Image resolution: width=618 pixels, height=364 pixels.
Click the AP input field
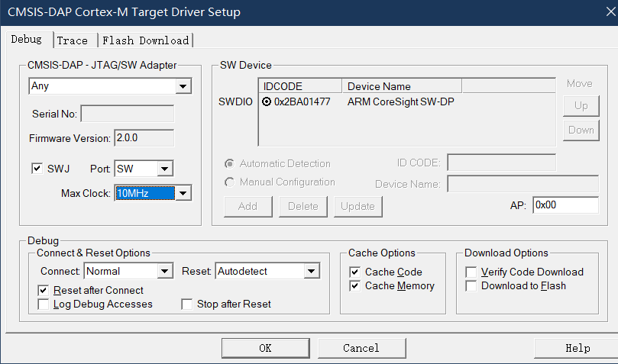point(565,205)
